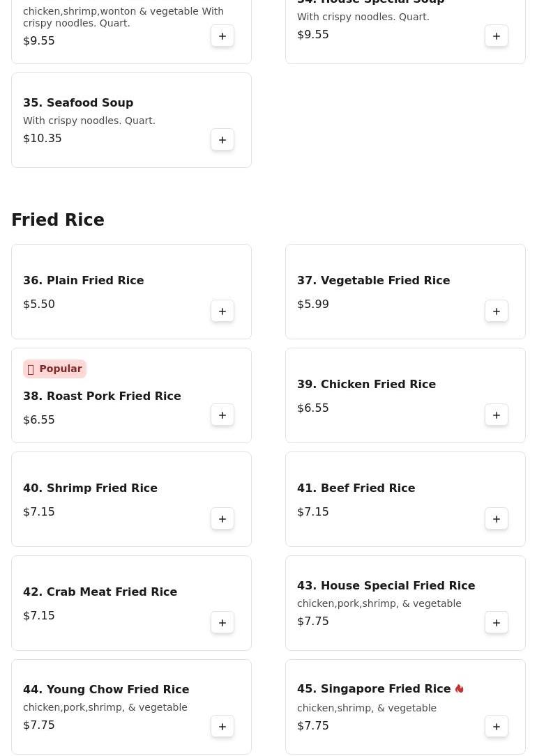Open the 38. Roast Pork Fried Rice item
Image resolution: width=537 pixels, height=756 pixels.
[102, 396]
